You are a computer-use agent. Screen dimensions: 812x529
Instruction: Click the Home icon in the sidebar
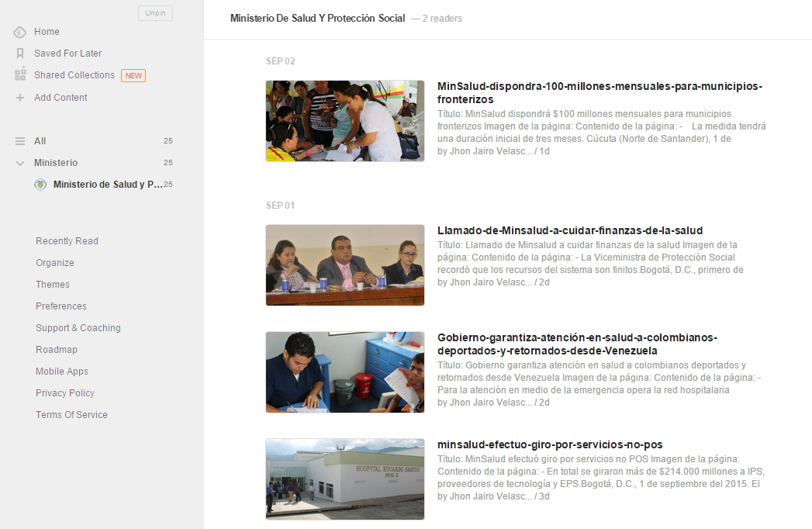(x=19, y=31)
